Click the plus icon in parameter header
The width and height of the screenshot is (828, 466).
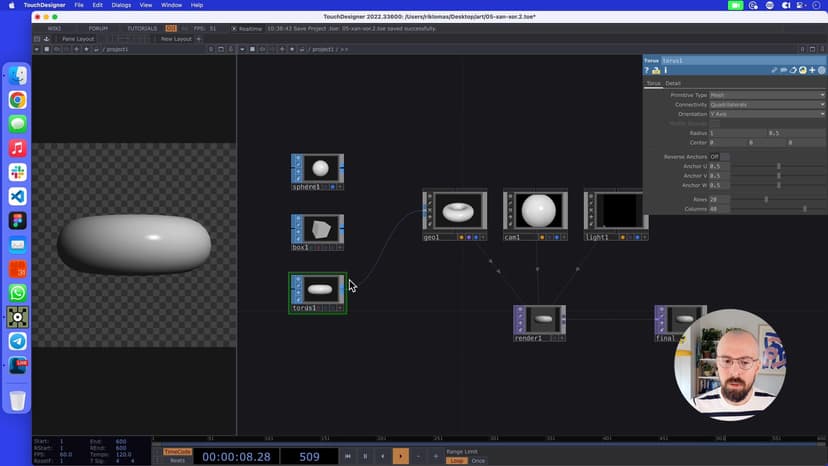point(812,70)
